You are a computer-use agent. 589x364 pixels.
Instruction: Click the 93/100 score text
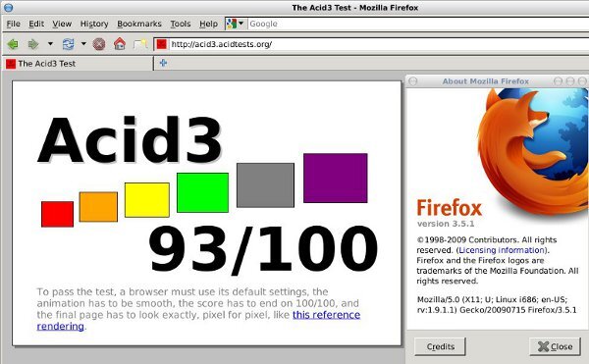(263, 249)
